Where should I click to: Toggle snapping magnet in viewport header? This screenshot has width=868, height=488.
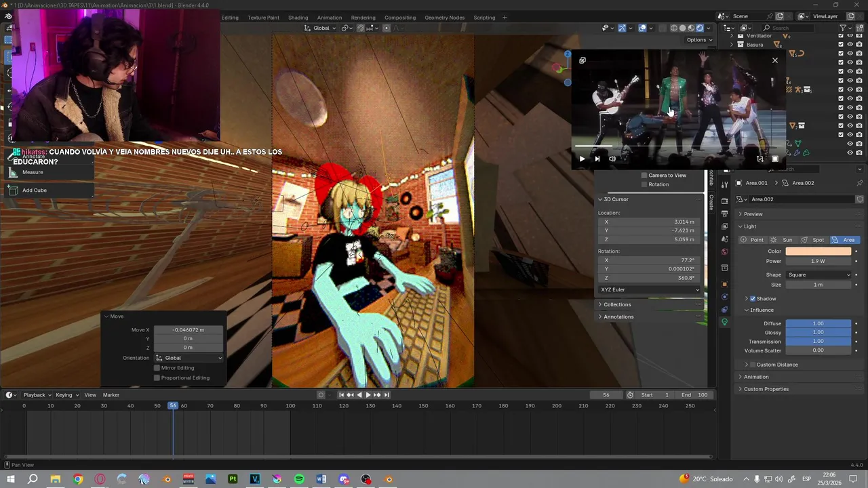(x=361, y=28)
